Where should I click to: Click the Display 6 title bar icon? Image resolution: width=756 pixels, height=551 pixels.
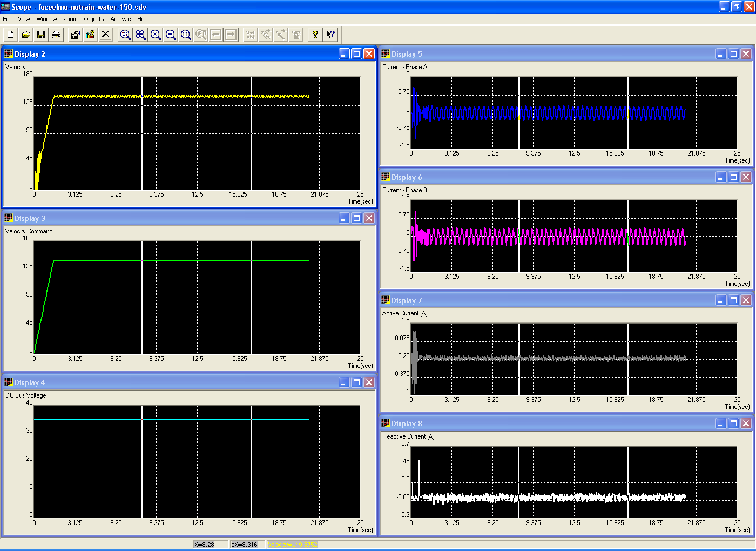pyautogui.click(x=386, y=177)
